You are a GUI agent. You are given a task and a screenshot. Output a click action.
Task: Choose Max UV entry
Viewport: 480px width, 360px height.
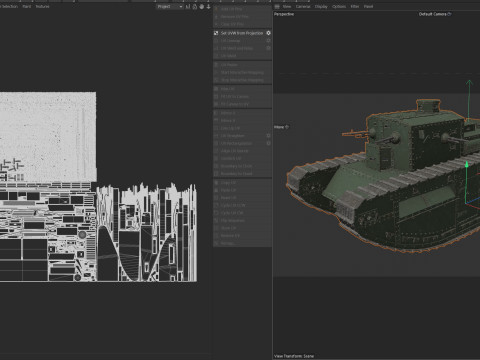click(x=242, y=89)
